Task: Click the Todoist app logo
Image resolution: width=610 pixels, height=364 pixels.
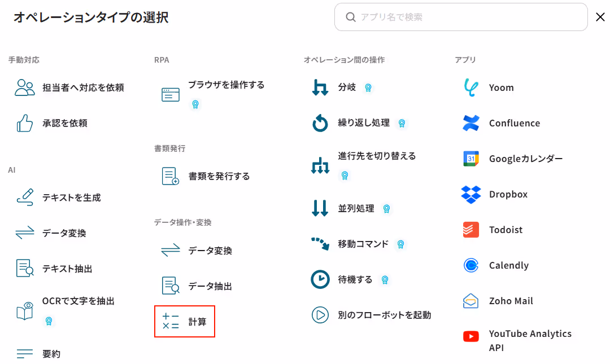Action: tap(471, 230)
